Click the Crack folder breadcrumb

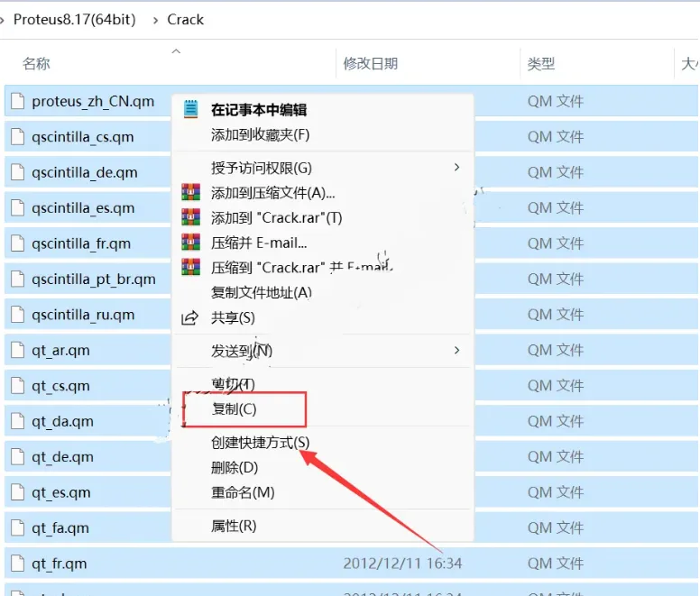[x=185, y=20]
